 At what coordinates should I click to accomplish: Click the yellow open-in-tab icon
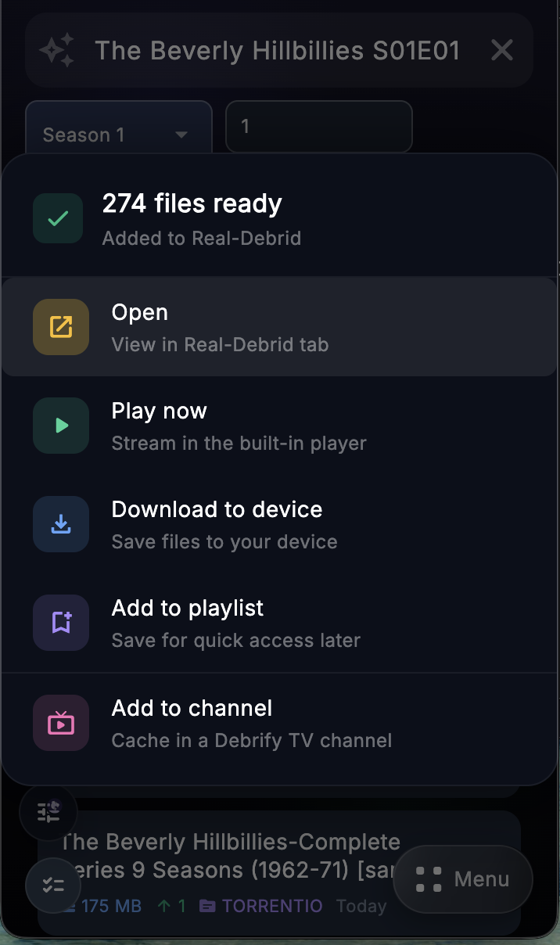pos(60,327)
